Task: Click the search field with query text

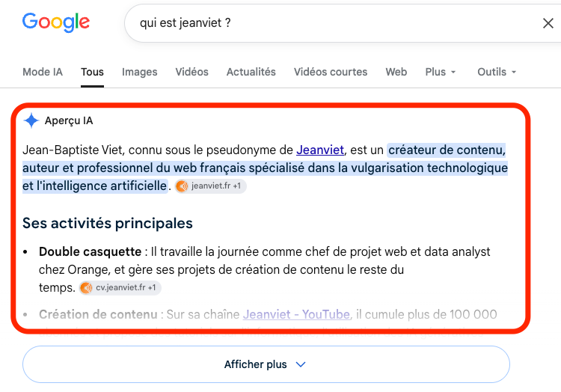Action: pos(337,23)
